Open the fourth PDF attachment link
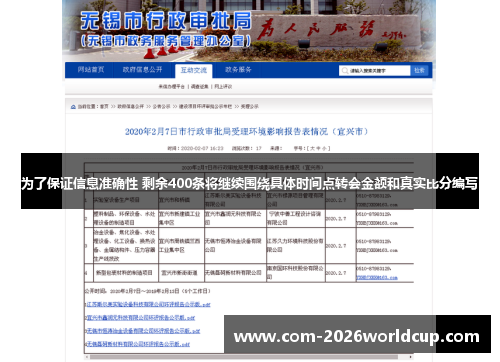500x362 pixels. tap(138, 344)
